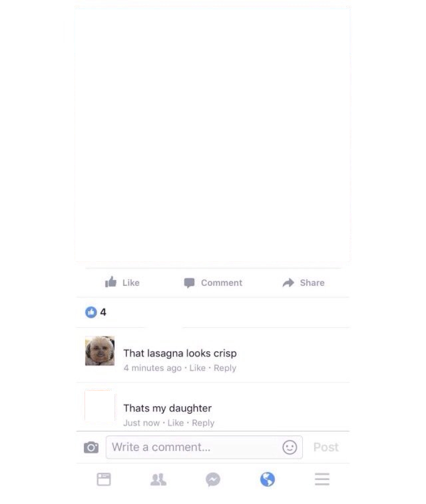Open the post's blank image area
The width and height of the screenshot is (426, 504).
(x=213, y=134)
